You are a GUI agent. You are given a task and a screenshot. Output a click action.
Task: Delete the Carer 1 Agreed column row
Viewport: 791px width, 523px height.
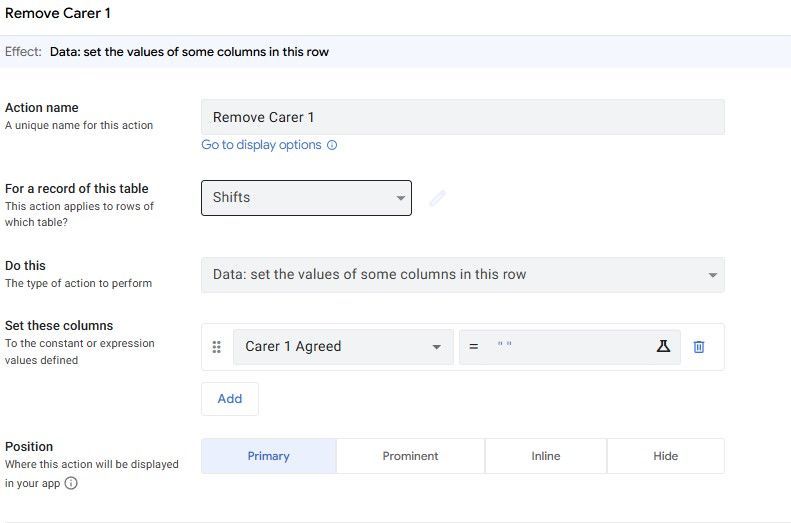click(x=699, y=346)
